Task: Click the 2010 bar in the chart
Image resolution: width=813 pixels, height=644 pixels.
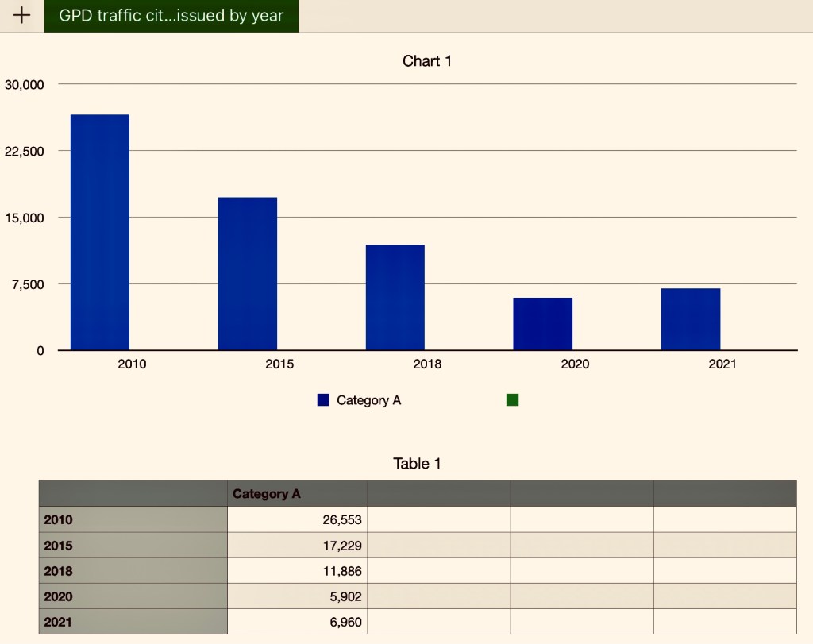Action: 100,232
